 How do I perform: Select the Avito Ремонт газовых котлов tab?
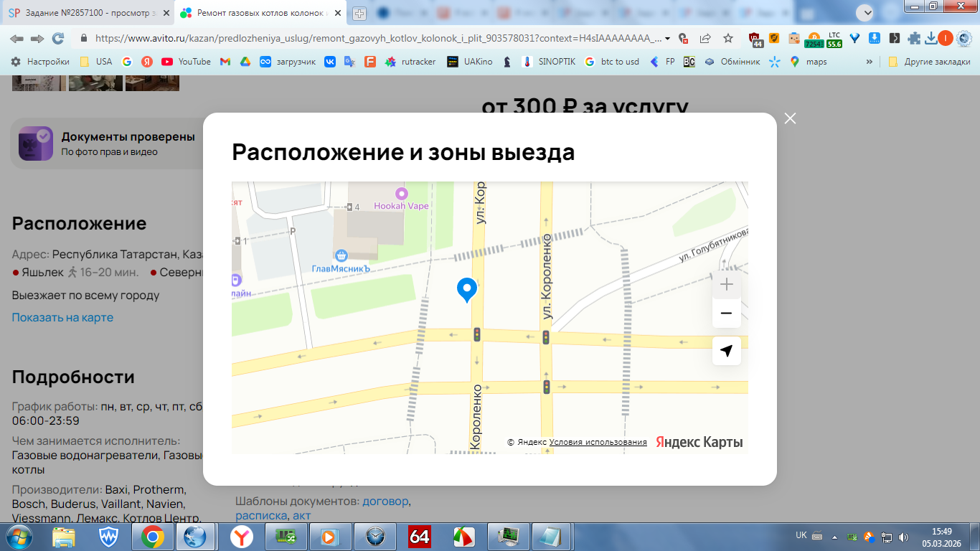pos(260,13)
